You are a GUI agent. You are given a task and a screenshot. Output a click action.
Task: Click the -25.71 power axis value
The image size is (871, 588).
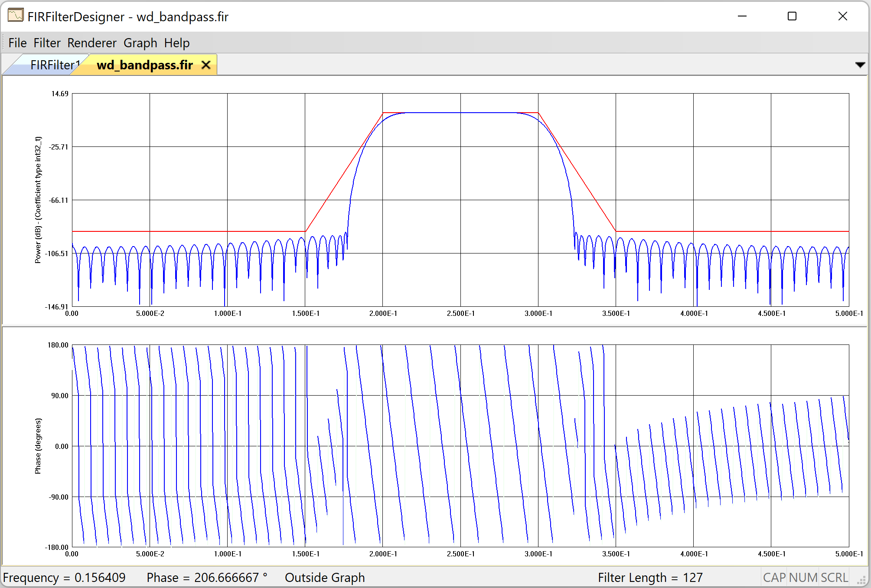click(59, 147)
